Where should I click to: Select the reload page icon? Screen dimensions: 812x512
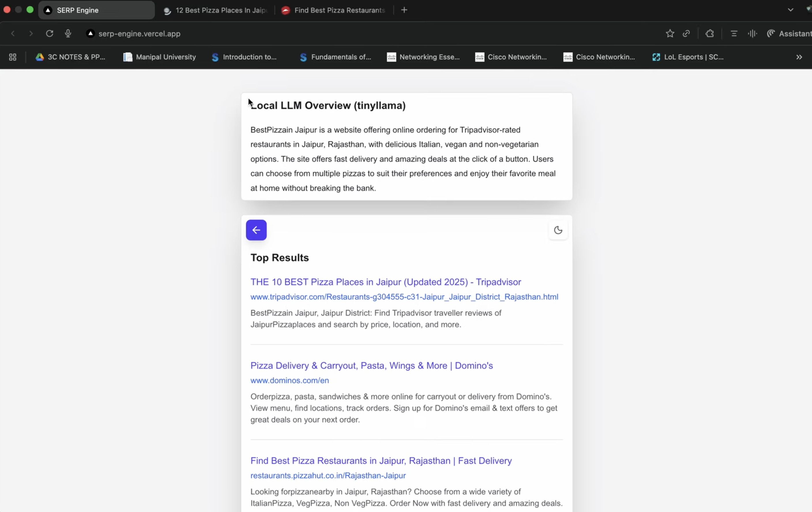point(49,33)
